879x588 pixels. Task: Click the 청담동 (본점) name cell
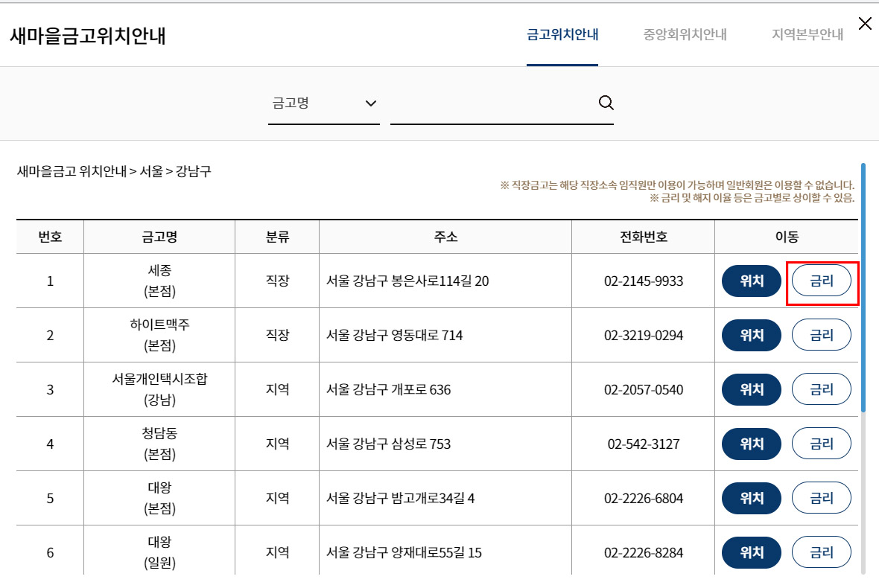click(x=159, y=444)
